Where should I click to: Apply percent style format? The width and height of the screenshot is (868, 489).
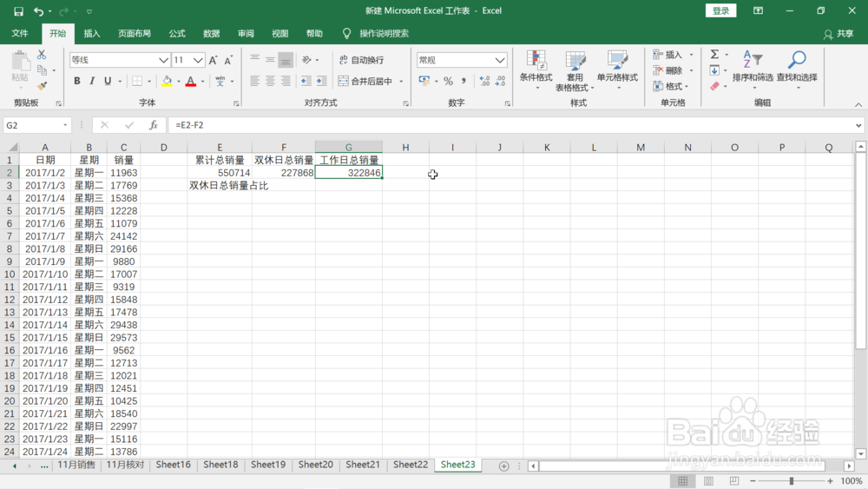coord(449,82)
